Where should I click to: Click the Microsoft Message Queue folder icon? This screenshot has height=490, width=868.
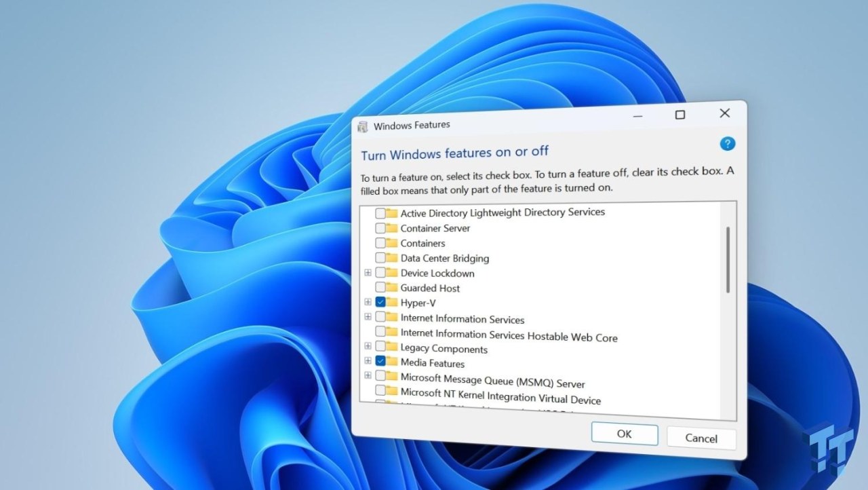click(392, 376)
